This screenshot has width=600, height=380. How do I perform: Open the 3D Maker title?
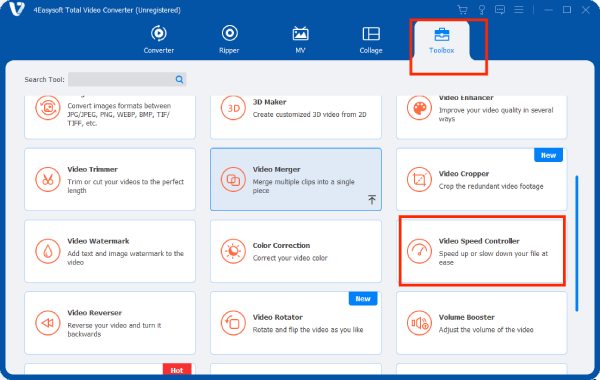pyautogui.click(x=269, y=102)
